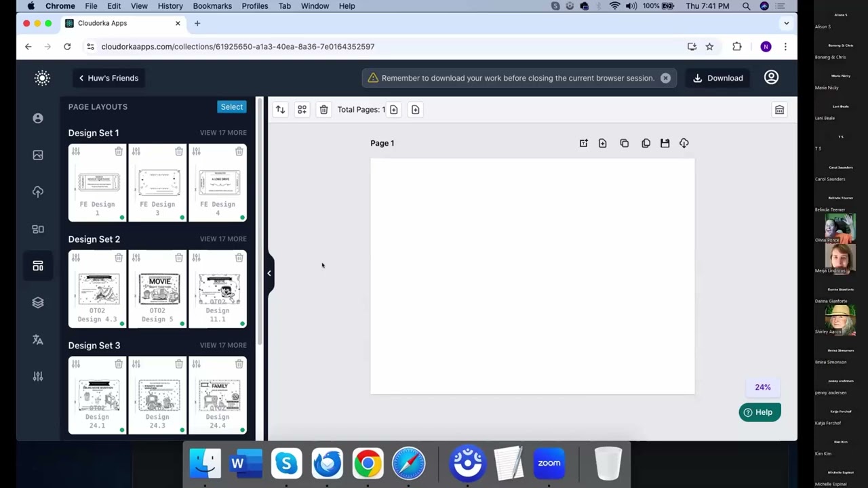Dismiss the download reminder banner
Viewport: 868px width, 488px height.
pos(665,78)
